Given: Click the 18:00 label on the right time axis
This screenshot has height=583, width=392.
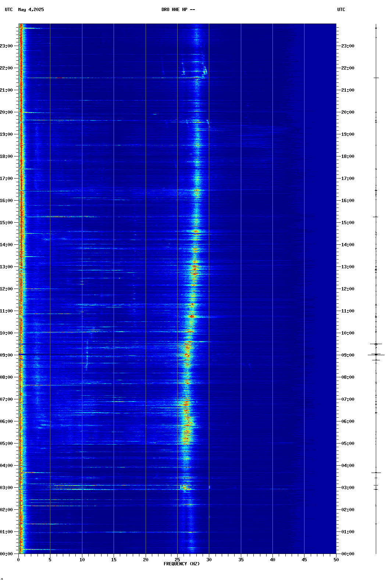Looking at the screenshot, I should (348, 156).
